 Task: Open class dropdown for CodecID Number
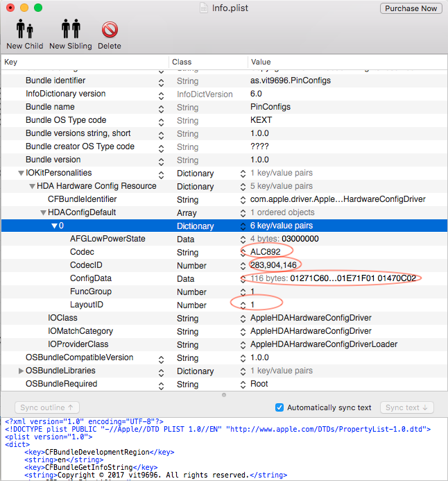coord(243,266)
